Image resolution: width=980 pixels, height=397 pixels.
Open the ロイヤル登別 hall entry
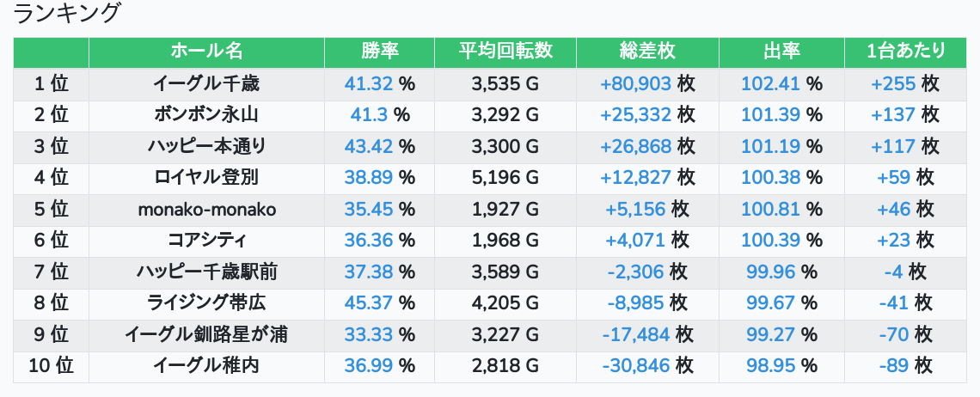206,178
